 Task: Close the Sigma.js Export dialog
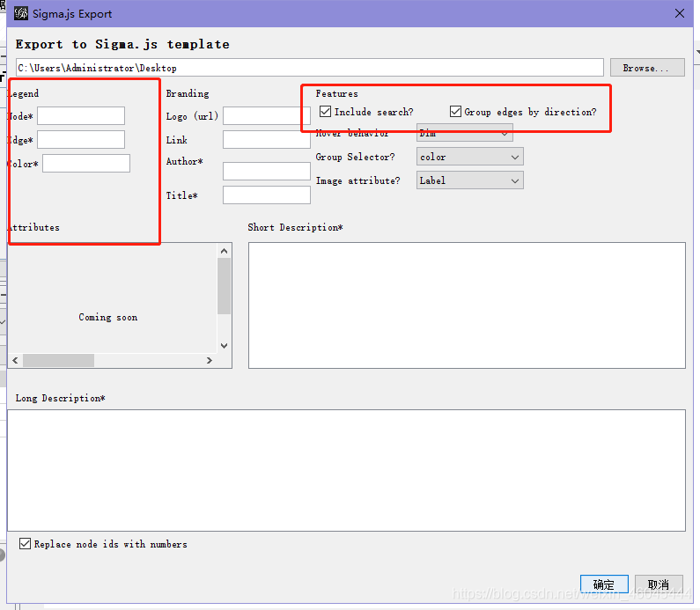tap(680, 13)
